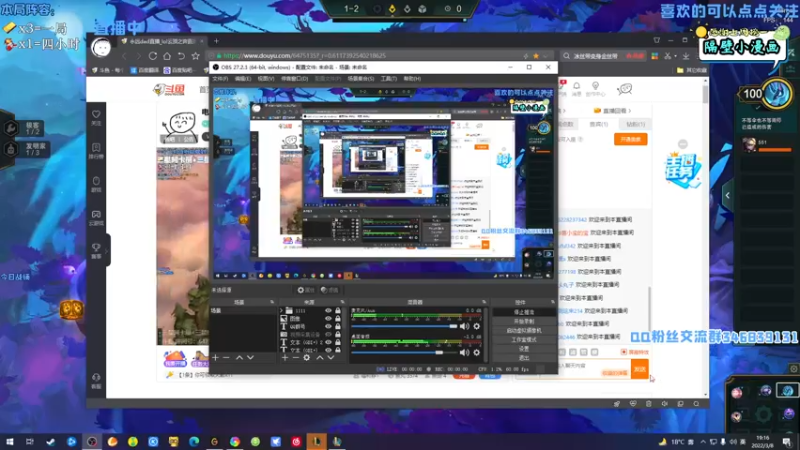Open Windows Start menu
Screen dimensions: 800x450
click(x=9, y=442)
